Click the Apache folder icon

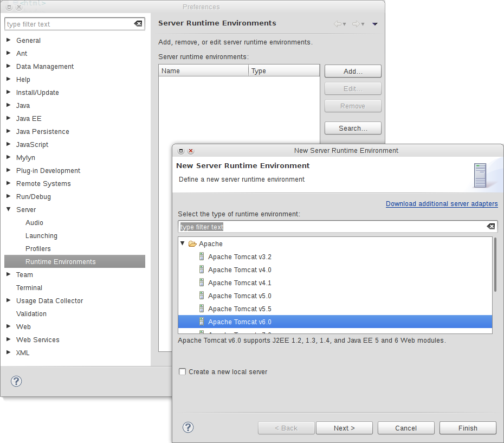(192, 244)
